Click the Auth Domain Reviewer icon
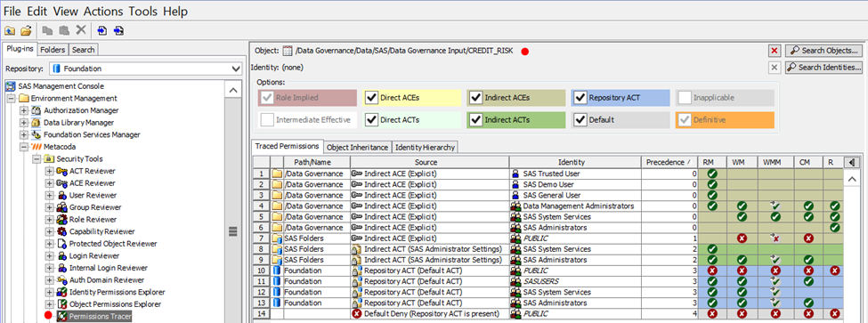Image resolution: width=868 pixels, height=323 pixels. (61, 280)
